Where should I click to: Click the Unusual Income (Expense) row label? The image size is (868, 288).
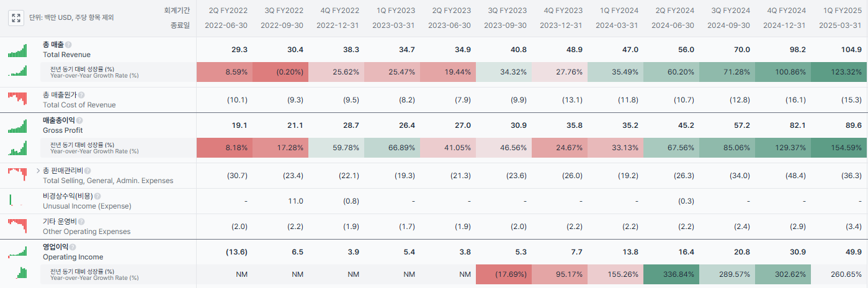[x=87, y=206]
